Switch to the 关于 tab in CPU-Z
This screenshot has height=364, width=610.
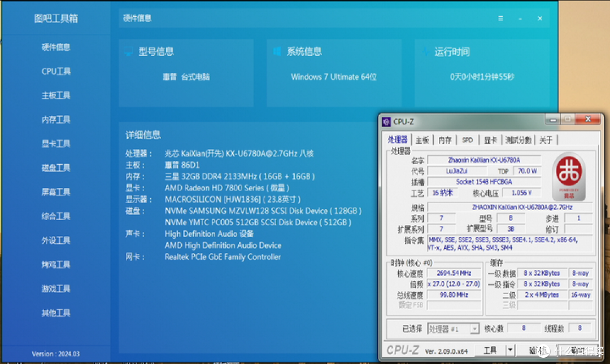[546, 141]
